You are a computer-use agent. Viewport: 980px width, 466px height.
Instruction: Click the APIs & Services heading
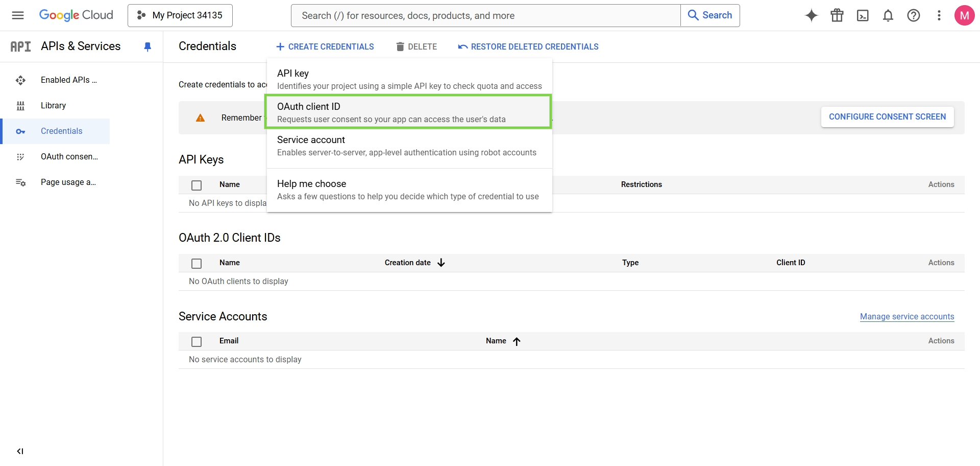(81, 46)
